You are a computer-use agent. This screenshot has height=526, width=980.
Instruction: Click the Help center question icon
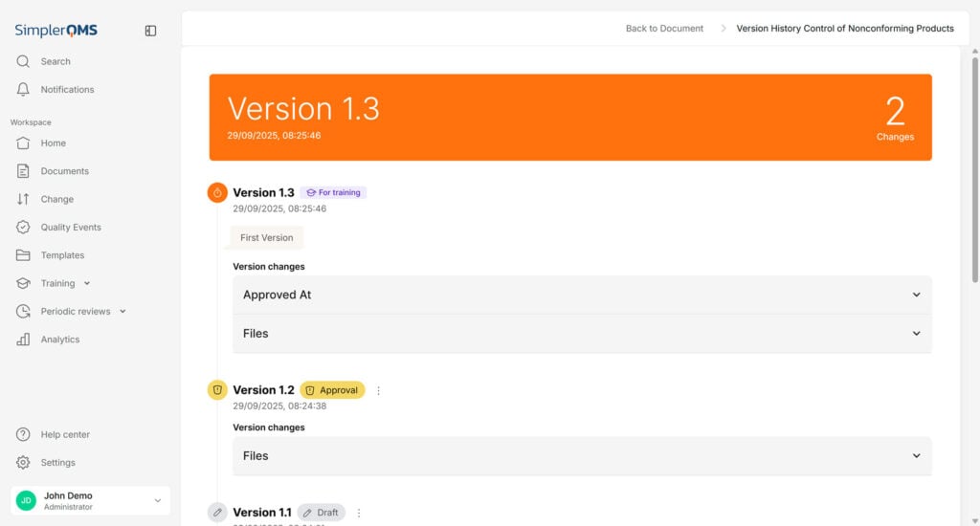[x=23, y=434]
